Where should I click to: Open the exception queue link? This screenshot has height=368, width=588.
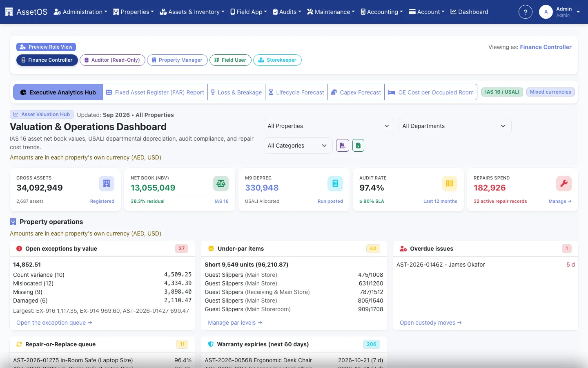pyautogui.click(x=54, y=323)
